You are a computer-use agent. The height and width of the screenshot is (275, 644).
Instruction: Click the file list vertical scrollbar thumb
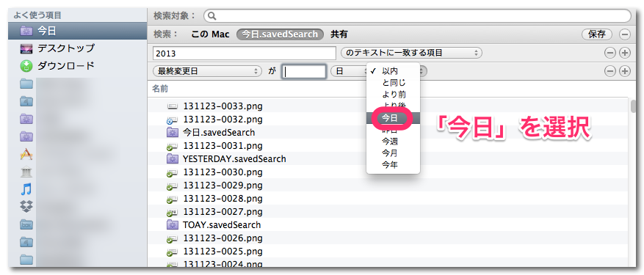(633, 106)
